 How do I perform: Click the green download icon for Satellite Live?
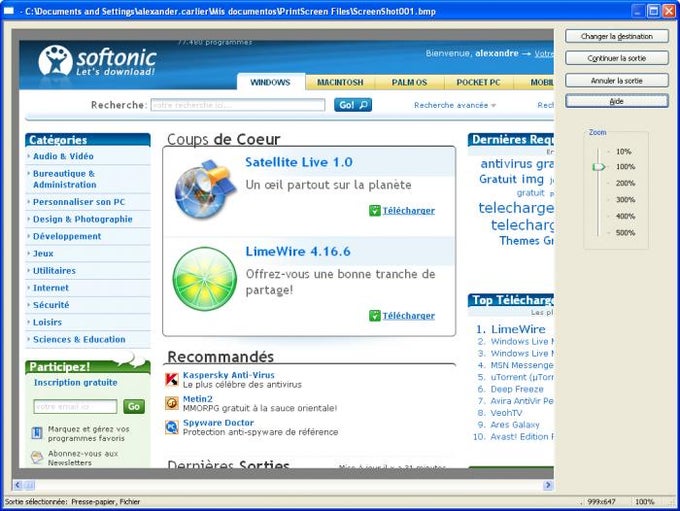(375, 210)
